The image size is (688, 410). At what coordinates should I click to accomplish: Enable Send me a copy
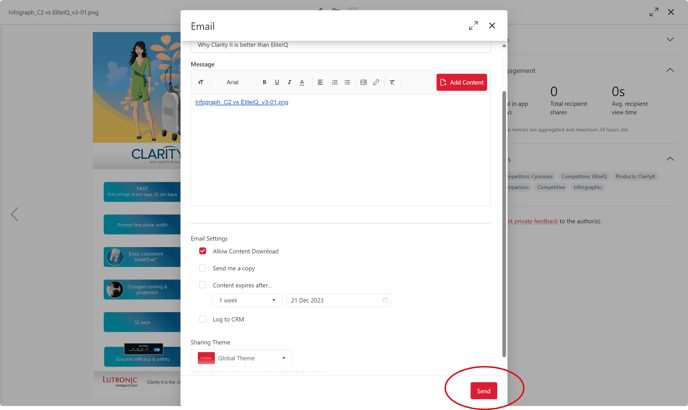203,268
